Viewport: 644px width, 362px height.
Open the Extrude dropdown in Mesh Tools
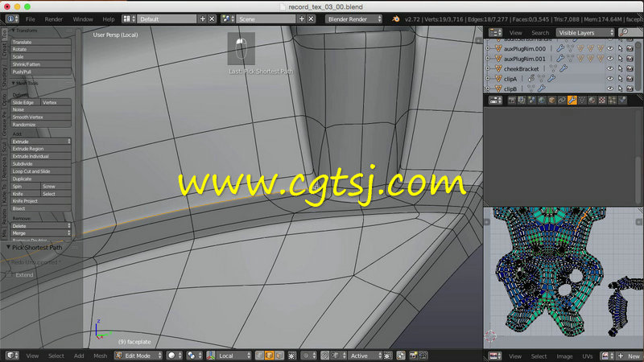[41, 142]
